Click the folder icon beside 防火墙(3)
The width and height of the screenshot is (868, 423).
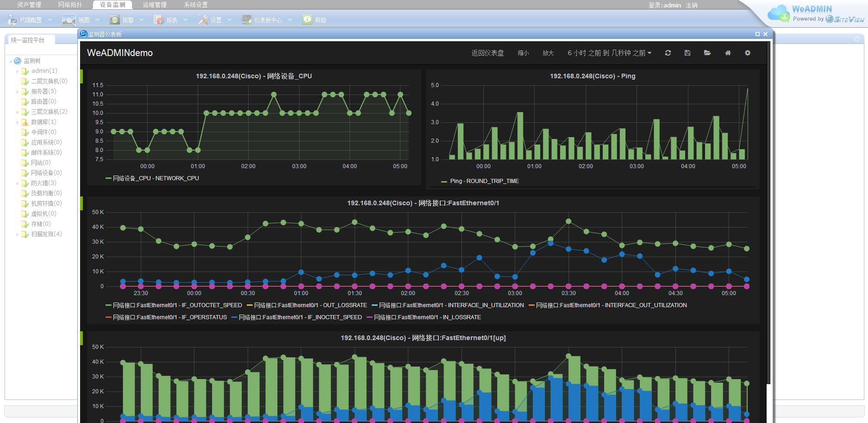tap(25, 183)
